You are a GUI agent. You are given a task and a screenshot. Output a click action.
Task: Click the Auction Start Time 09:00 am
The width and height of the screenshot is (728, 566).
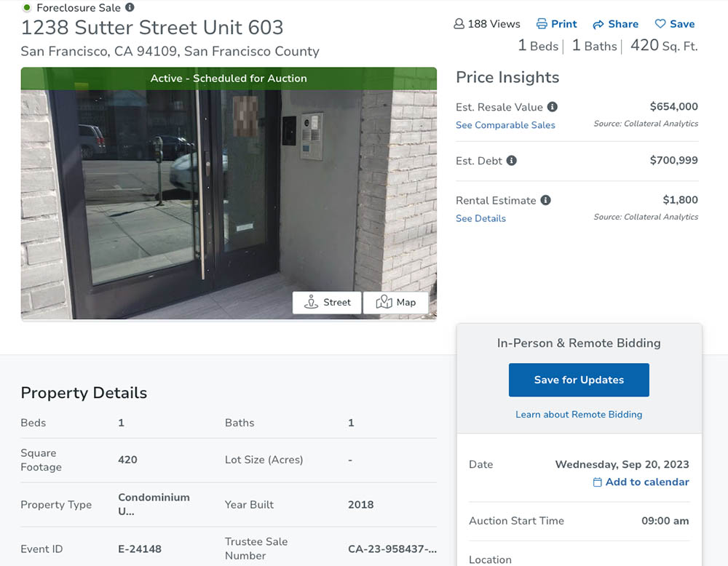[665, 521]
